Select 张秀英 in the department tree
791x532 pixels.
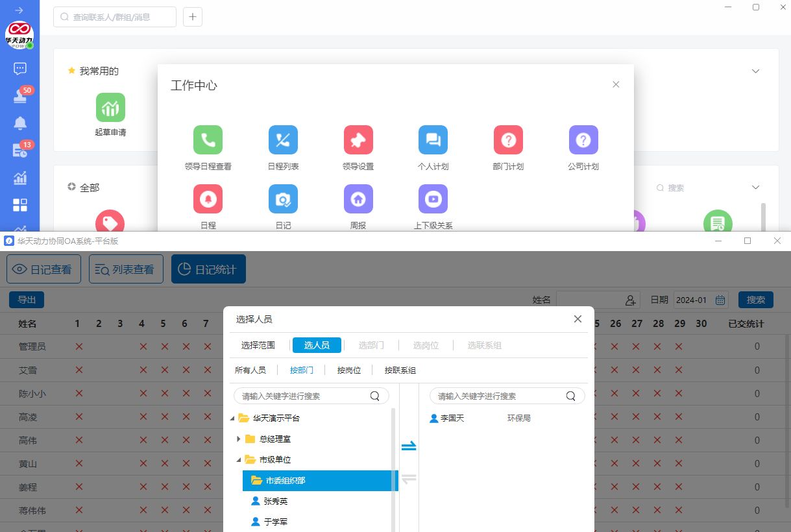pyautogui.click(x=275, y=502)
